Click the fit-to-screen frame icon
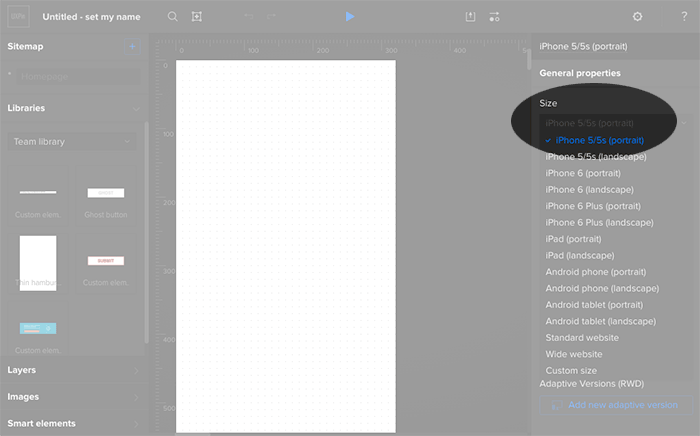Screen dimensions: 700x436 point(196,17)
